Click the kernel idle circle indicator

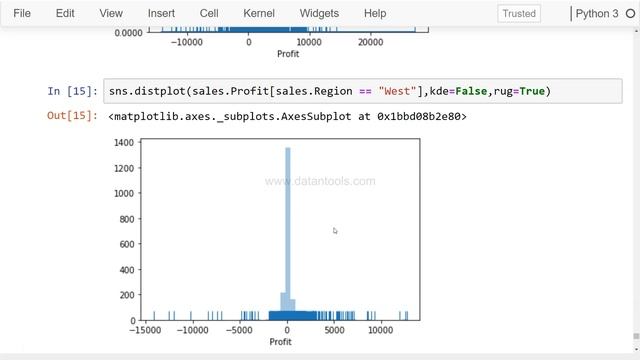click(630, 13)
